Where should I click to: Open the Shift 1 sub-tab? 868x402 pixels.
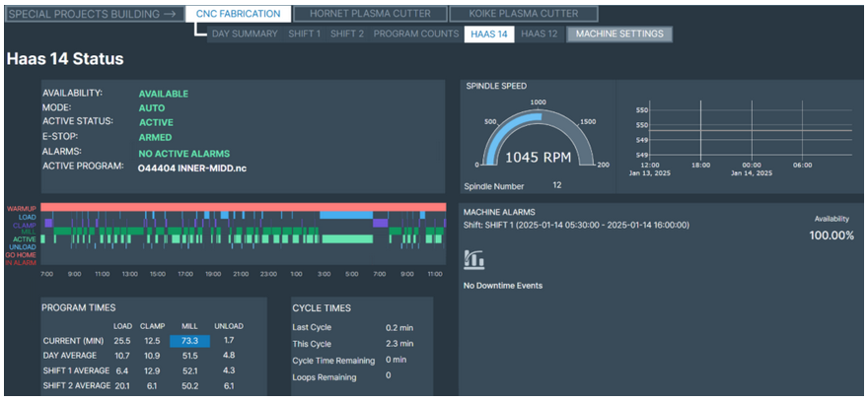(304, 33)
